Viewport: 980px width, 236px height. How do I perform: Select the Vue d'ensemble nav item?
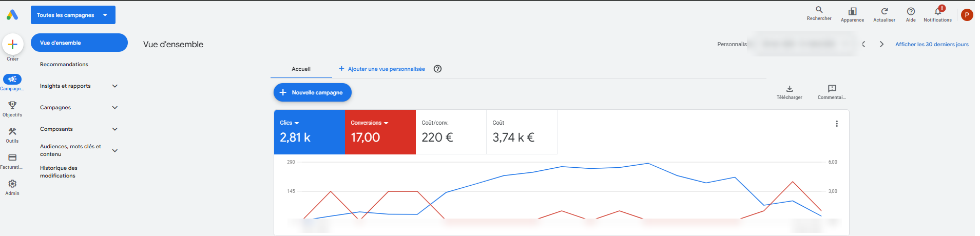pos(79,43)
